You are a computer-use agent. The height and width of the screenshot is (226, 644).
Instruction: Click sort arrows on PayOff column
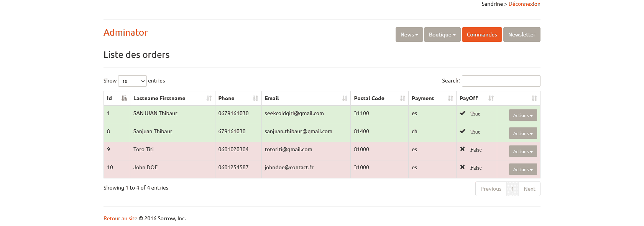click(491, 98)
